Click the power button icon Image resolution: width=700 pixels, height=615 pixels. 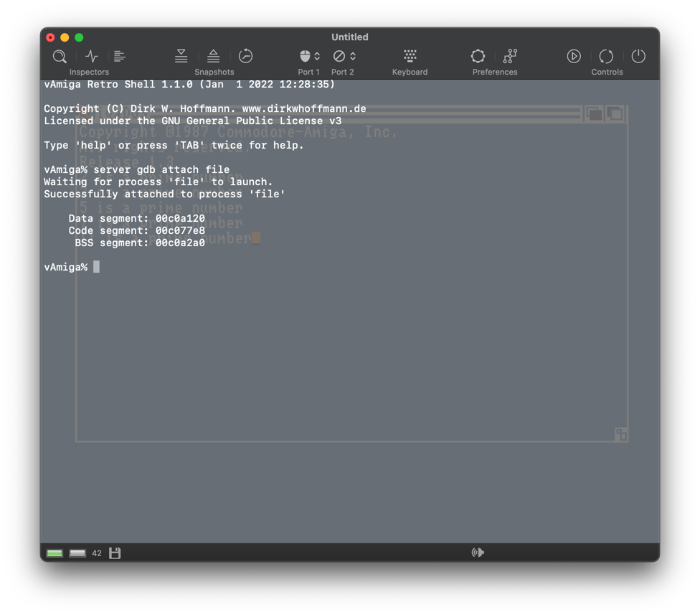click(x=638, y=56)
